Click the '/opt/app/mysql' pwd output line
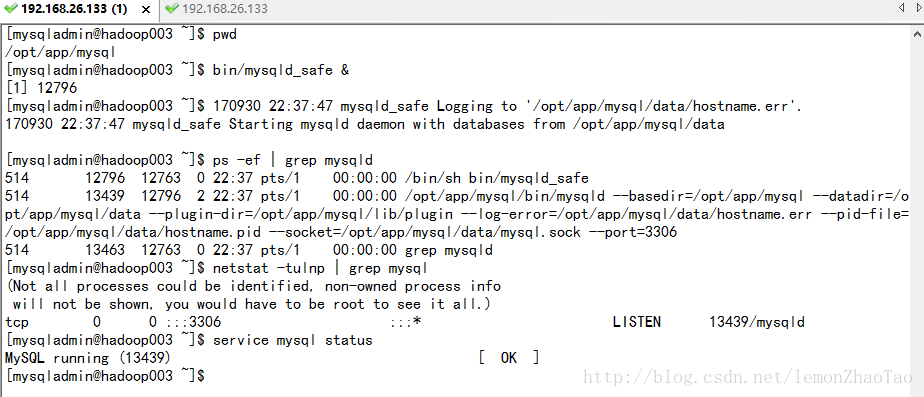 point(60,52)
